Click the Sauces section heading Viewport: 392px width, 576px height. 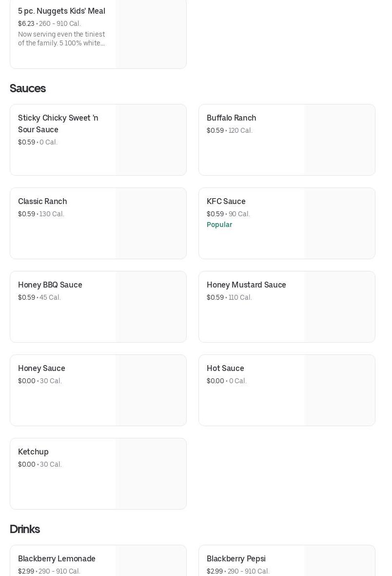[x=27, y=88]
